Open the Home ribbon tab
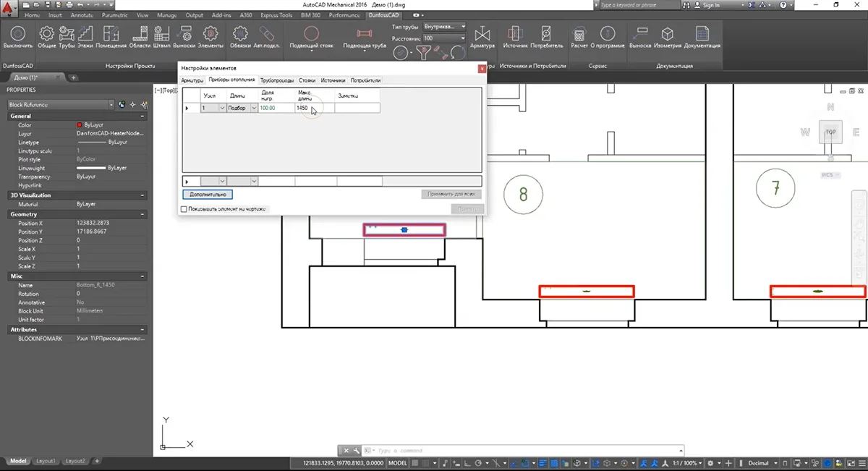The height and width of the screenshot is (471, 868). coord(33,15)
